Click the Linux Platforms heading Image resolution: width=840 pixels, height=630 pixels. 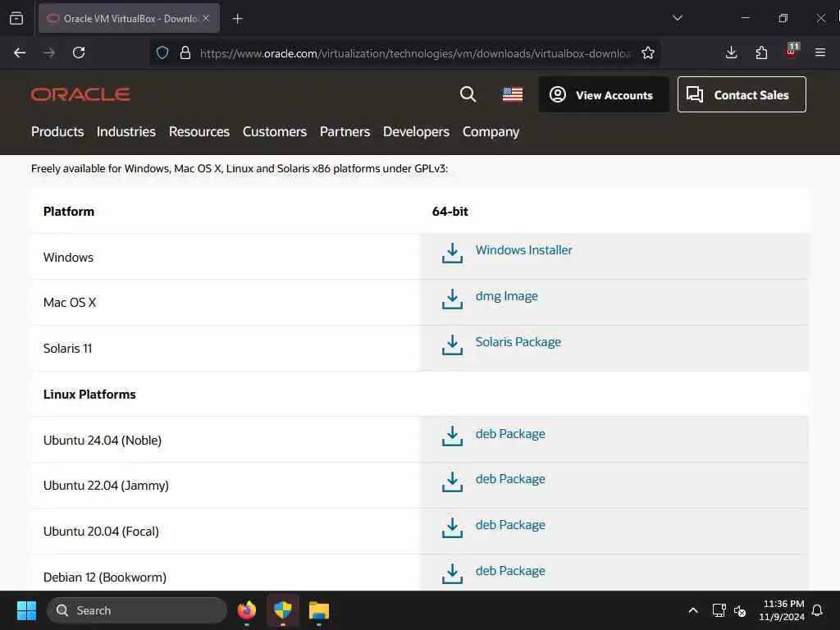pos(89,395)
